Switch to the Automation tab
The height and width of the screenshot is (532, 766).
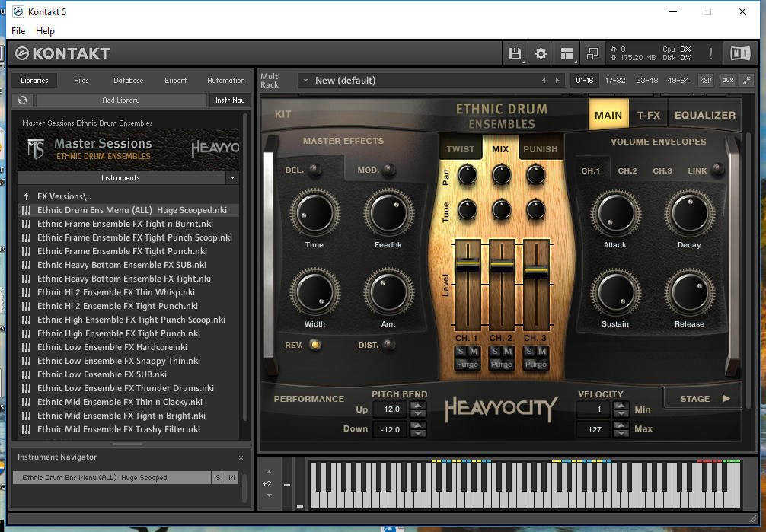tap(225, 80)
